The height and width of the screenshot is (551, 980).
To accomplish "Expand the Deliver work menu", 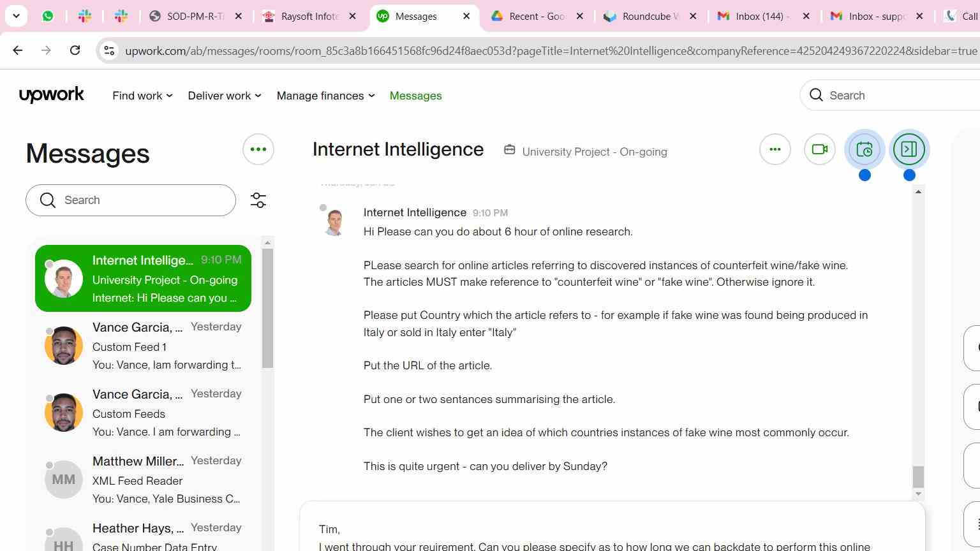I will pos(225,96).
